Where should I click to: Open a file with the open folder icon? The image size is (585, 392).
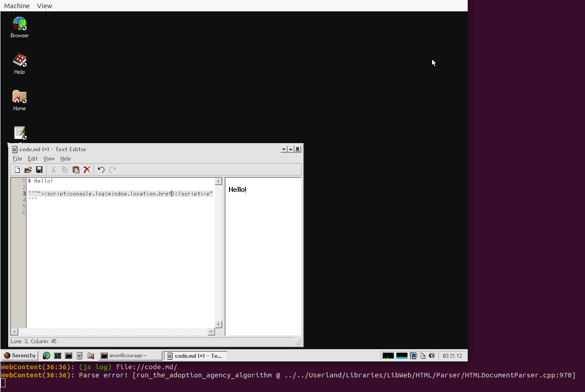[28, 170]
